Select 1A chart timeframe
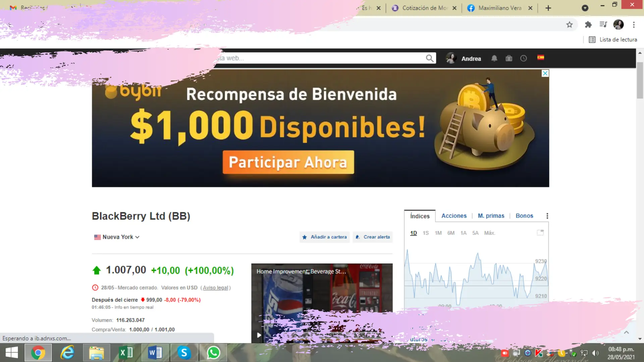644x362 pixels. (x=463, y=233)
